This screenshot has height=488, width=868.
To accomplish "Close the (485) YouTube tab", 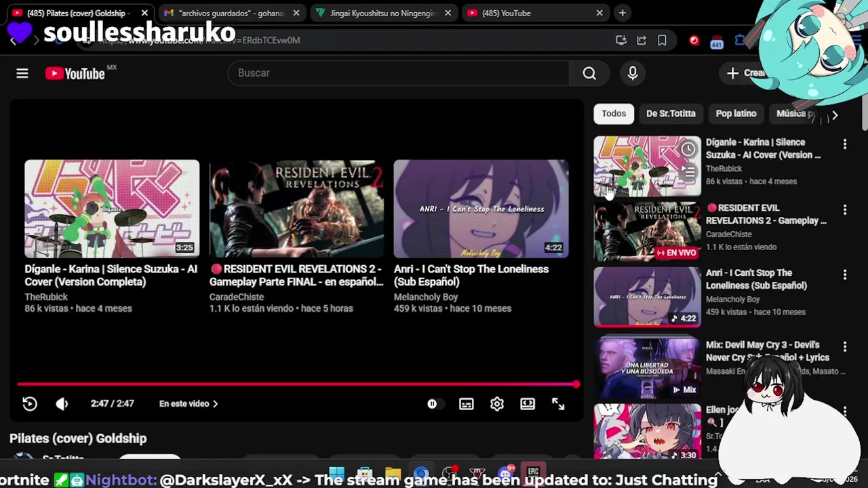I will click(x=599, y=13).
